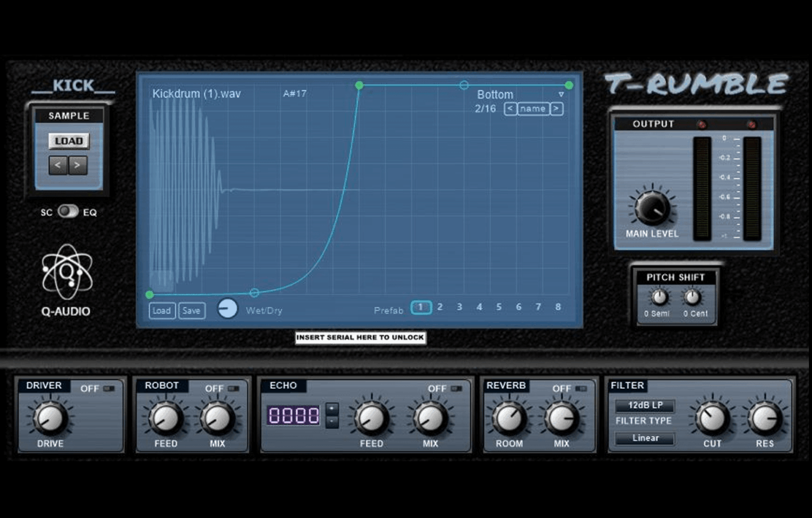Click the Kickdrum (1).wav file name
The height and width of the screenshot is (518, 812).
[x=196, y=94]
